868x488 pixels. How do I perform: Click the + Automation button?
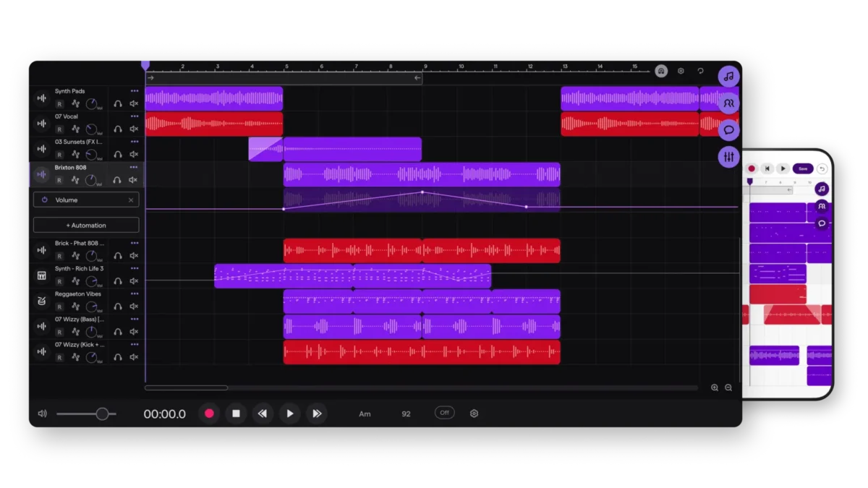[86, 226]
